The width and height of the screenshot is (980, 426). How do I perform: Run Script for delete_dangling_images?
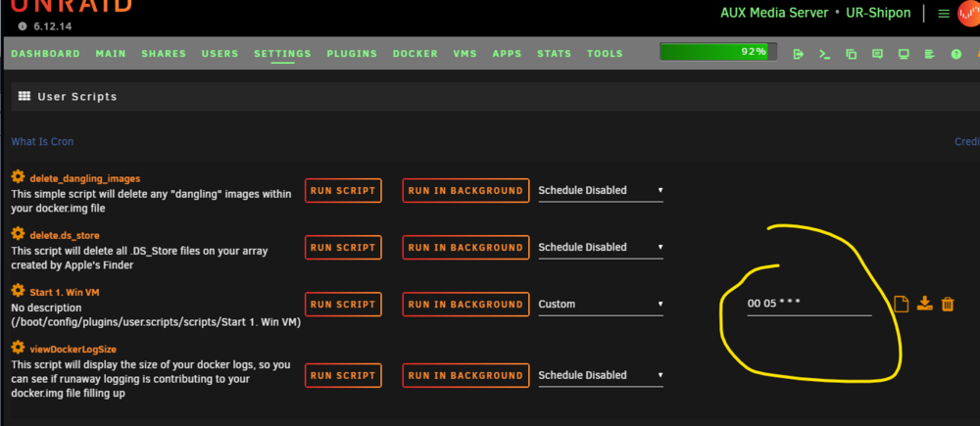[343, 191]
